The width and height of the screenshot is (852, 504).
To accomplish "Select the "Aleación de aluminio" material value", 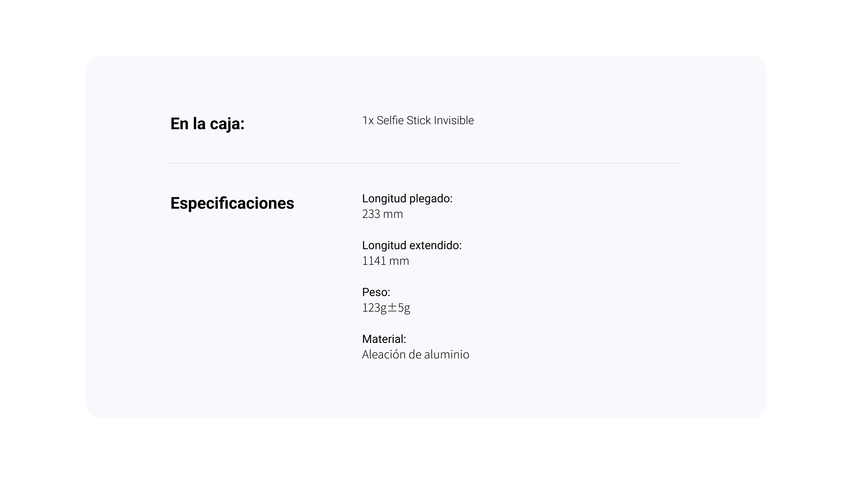I will [x=415, y=355].
